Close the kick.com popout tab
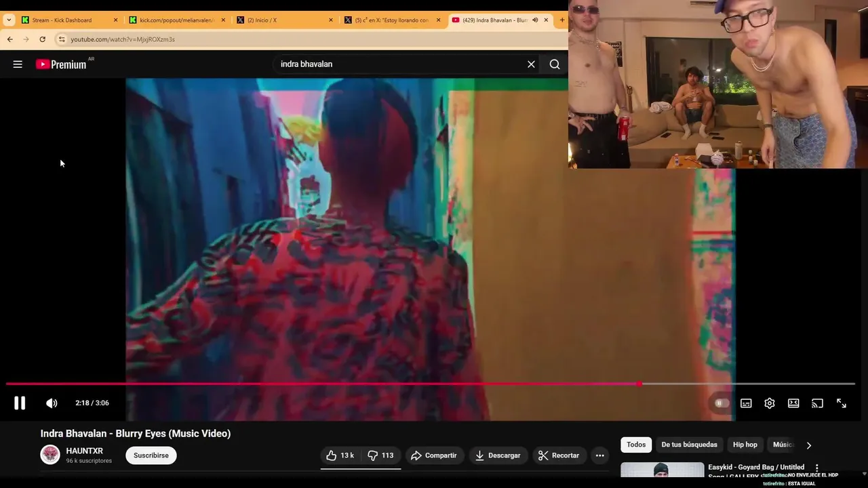The height and width of the screenshot is (488, 868). pyautogui.click(x=223, y=20)
